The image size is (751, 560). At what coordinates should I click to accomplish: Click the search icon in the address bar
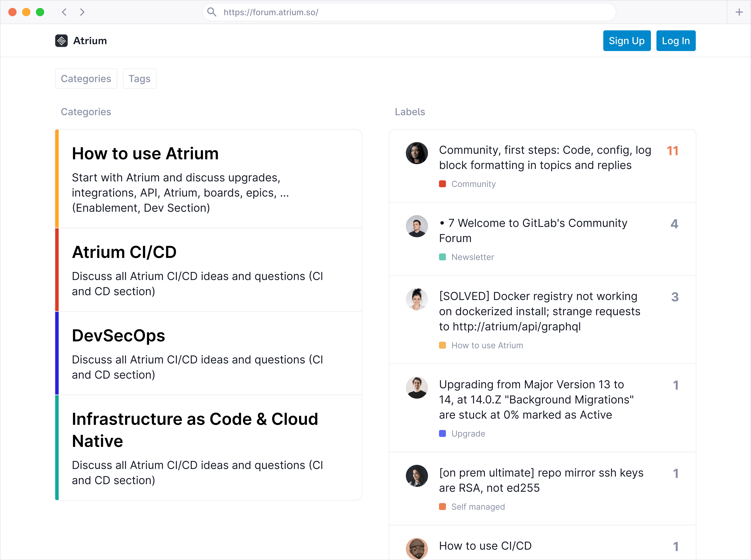[212, 12]
